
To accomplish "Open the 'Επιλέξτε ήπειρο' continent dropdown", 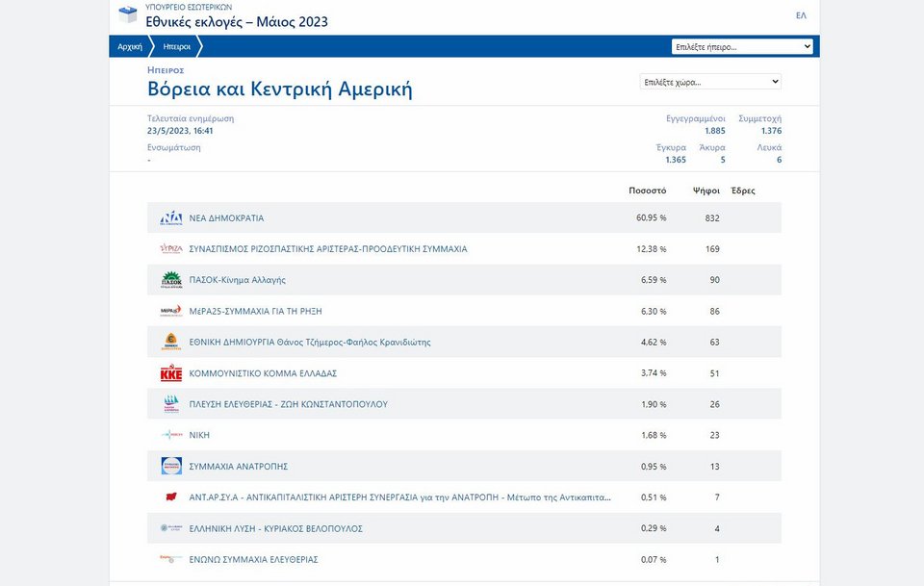I will (742, 46).
